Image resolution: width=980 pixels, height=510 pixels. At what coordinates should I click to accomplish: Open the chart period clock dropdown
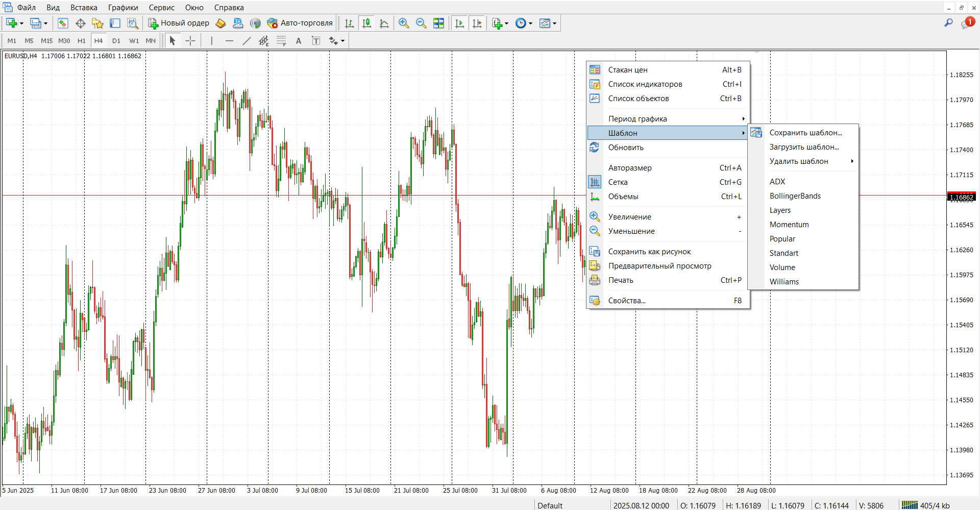[524, 23]
